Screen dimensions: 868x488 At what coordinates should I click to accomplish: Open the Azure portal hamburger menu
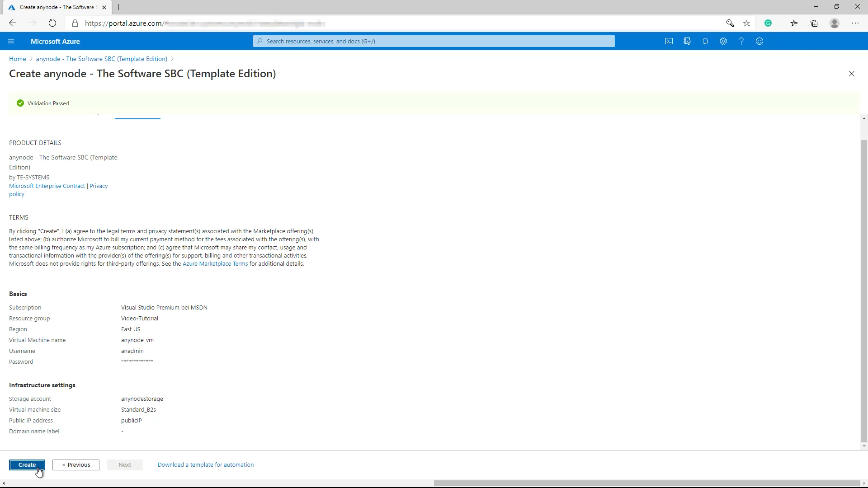[x=11, y=41]
